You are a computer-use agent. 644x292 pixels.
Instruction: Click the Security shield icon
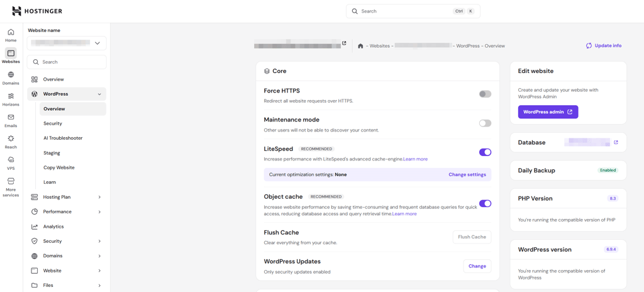pyautogui.click(x=35, y=242)
